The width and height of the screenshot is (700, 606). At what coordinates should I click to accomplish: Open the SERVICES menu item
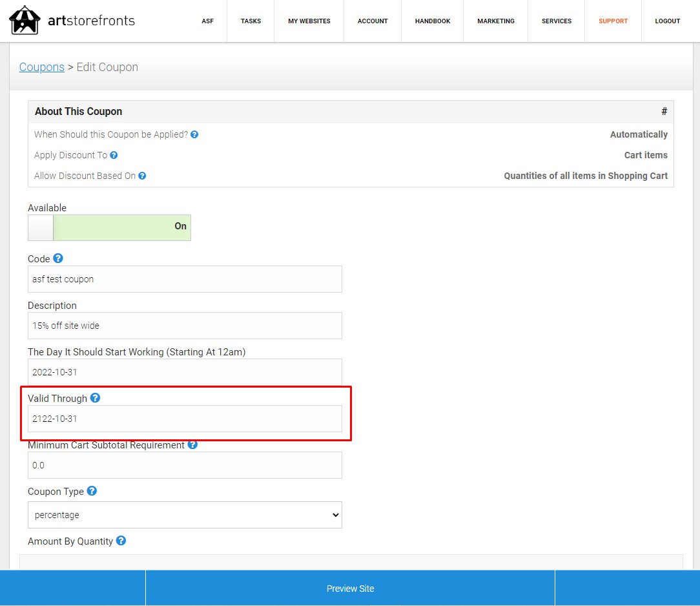click(x=557, y=21)
